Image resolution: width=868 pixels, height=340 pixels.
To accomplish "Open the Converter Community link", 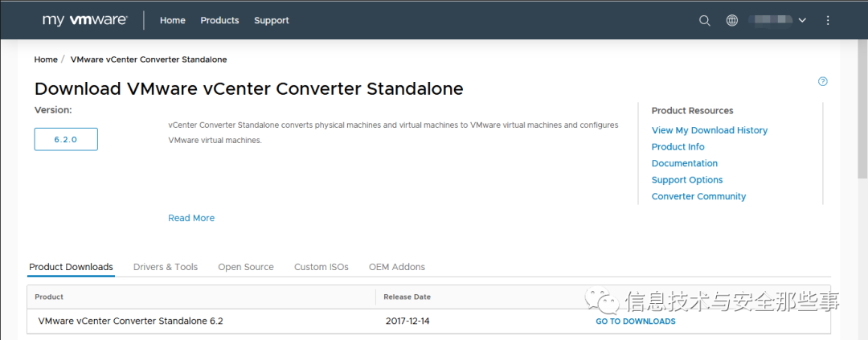I will (x=698, y=197).
